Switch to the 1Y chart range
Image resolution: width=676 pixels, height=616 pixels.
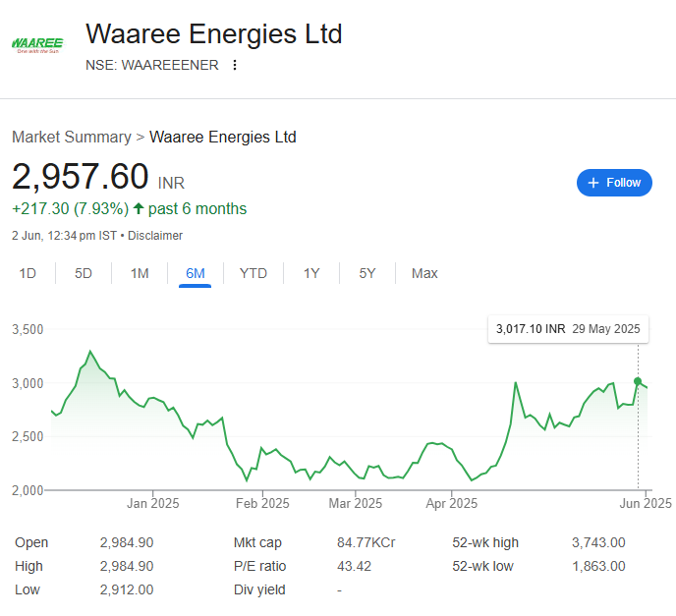point(311,273)
